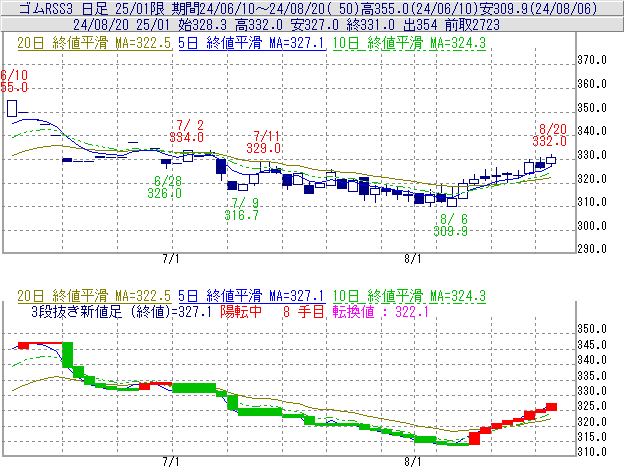Click the '300.0' price axis label
This screenshot has width=624, height=475.
point(592,226)
